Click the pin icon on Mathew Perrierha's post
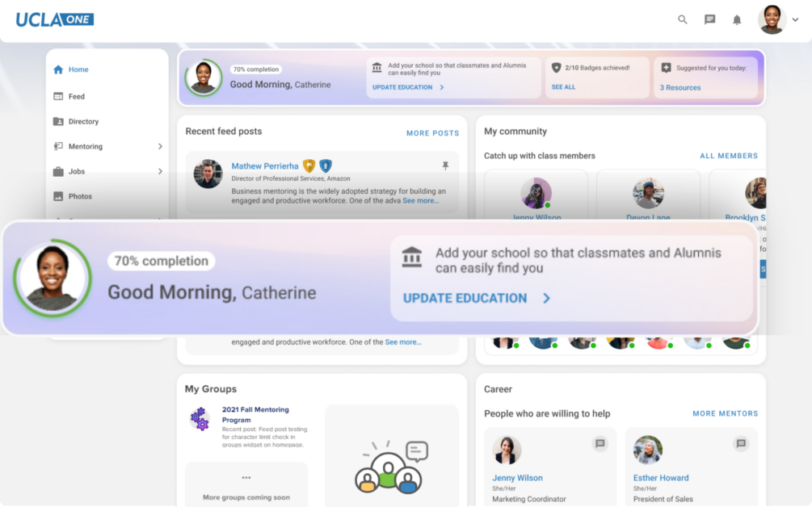The height and width of the screenshot is (507, 812). [x=445, y=164]
